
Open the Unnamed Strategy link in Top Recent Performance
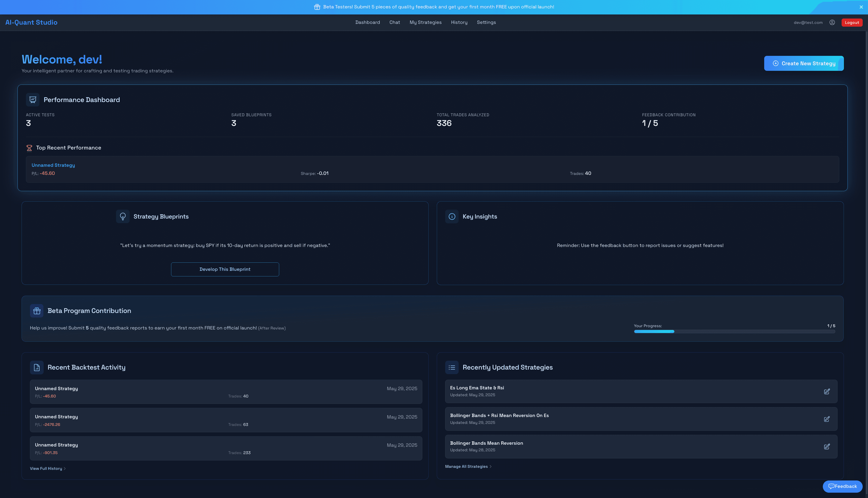[53, 165]
